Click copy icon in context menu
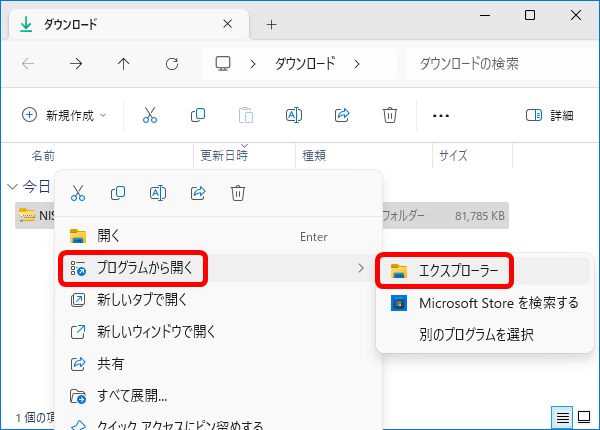The image size is (600, 430). [x=118, y=193]
